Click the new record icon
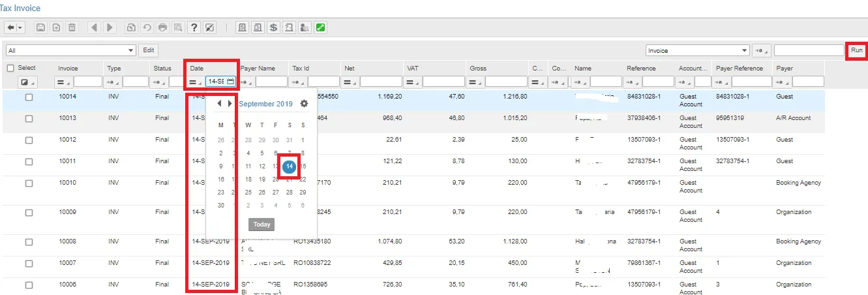868x295 pixels. pos(56,27)
